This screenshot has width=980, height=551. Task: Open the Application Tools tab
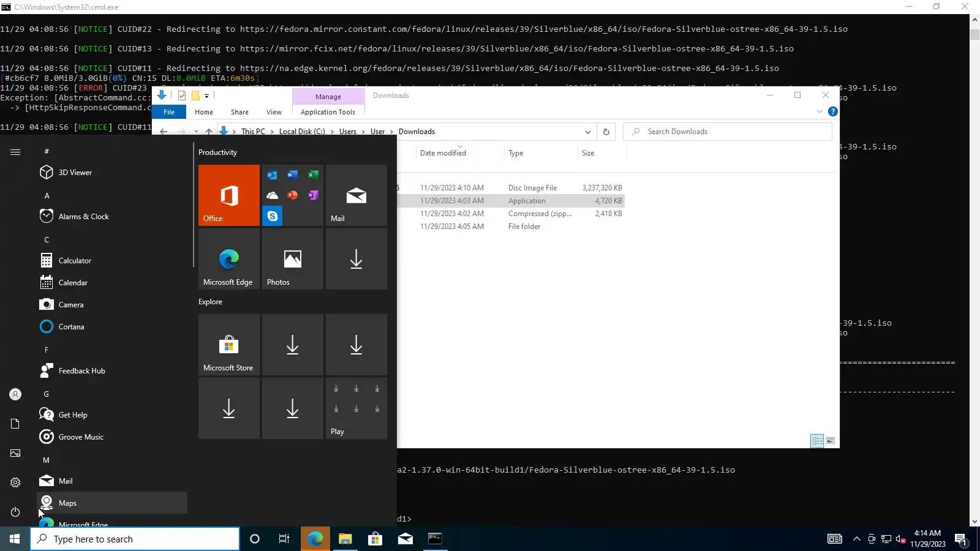coord(328,112)
